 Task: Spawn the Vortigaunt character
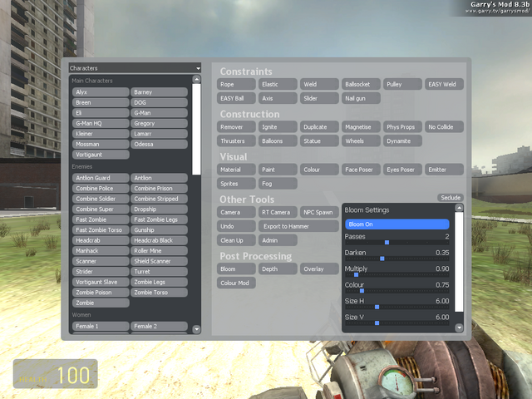[101, 155]
